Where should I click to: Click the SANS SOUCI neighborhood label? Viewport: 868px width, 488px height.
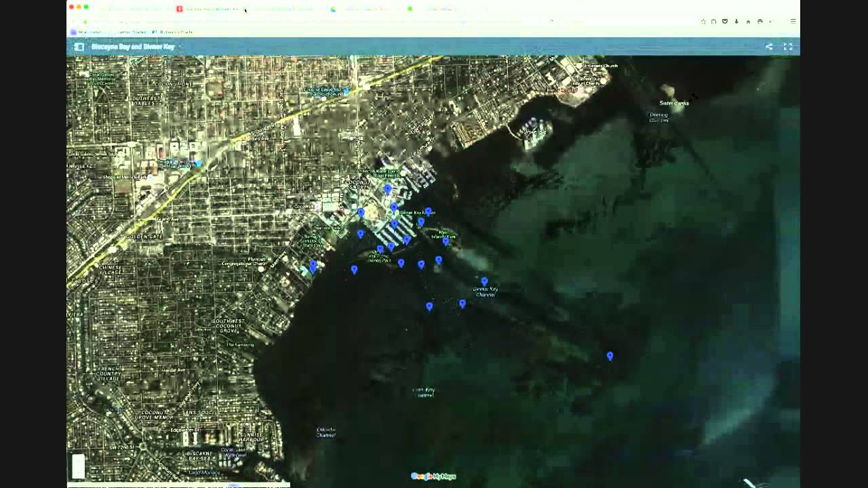(197, 412)
